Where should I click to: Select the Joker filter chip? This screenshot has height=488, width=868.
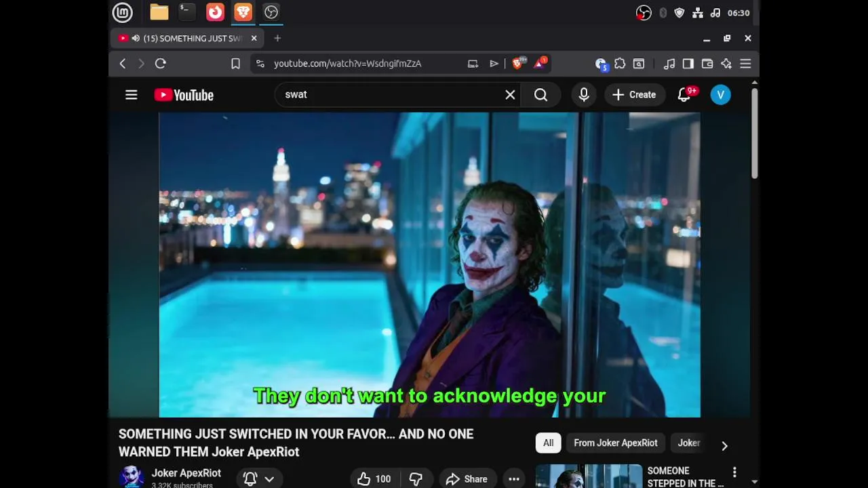(x=689, y=443)
